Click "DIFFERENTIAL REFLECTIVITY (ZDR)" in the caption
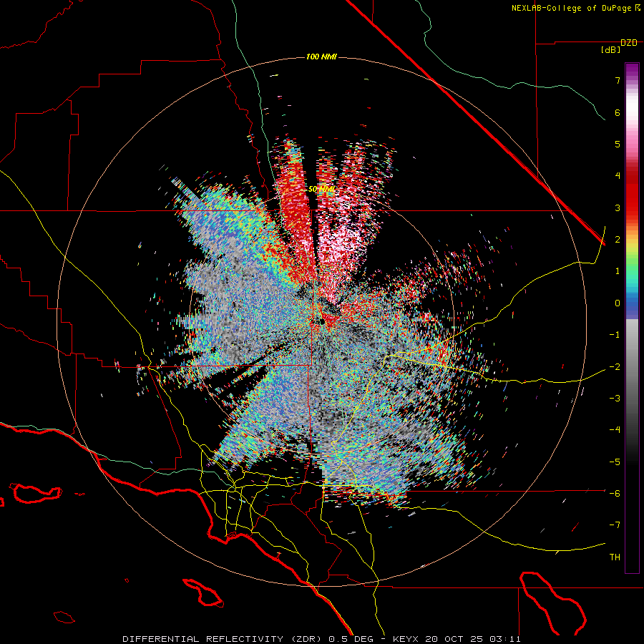The width and height of the screenshot is (644, 644). (x=223, y=639)
